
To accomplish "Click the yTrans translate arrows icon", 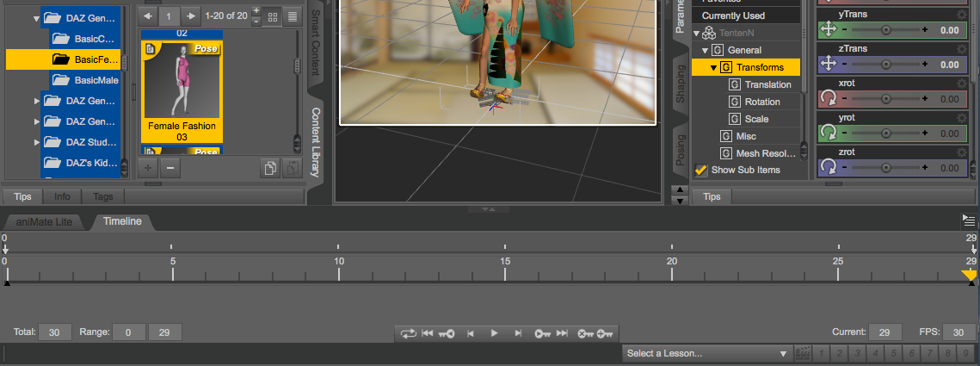I will (828, 29).
